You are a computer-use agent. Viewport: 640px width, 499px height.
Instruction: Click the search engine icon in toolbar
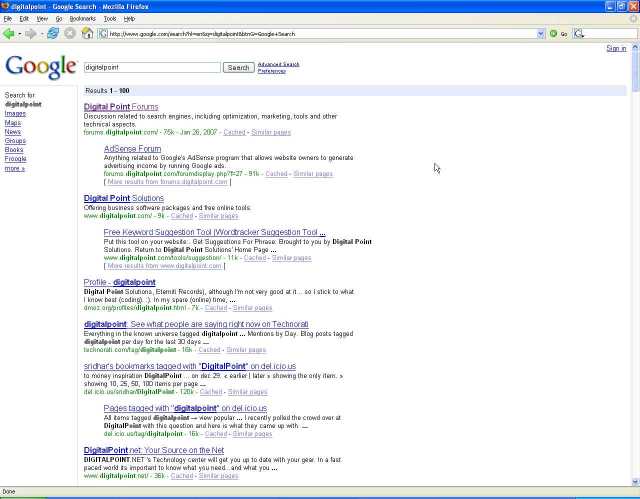tap(578, 34)
